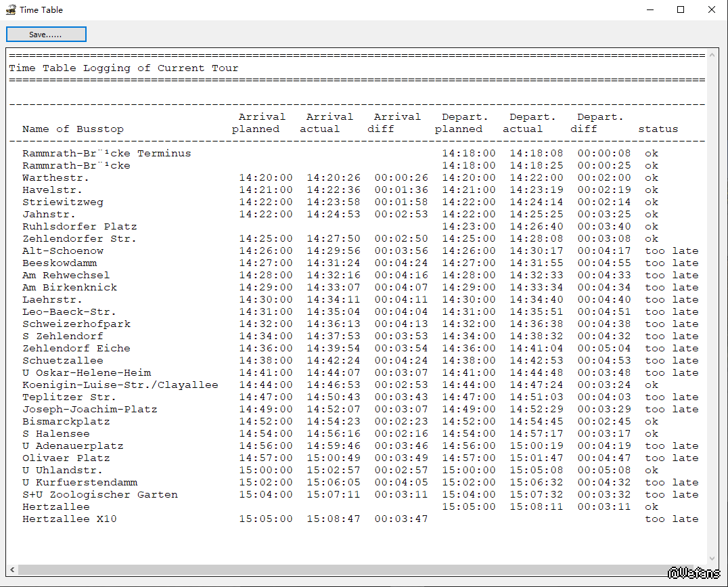Close the Time Table window
Screen dimensions: 728x587
(x=712, y=10)
